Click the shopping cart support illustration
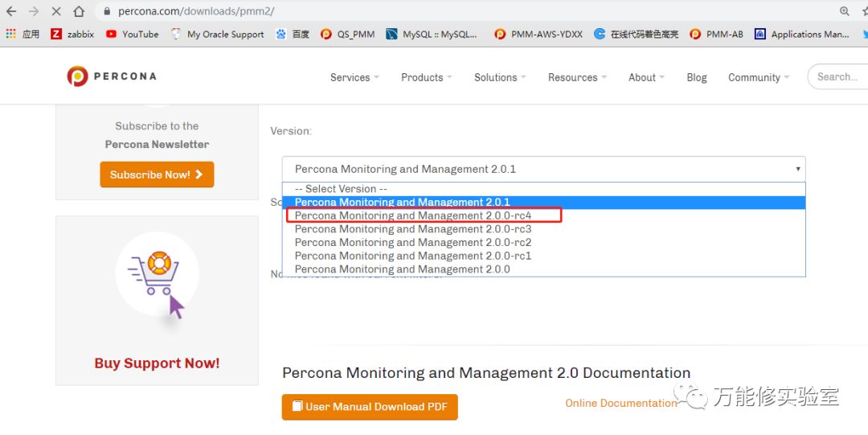This screenshot has height=435, width=868. click(158, 274)
